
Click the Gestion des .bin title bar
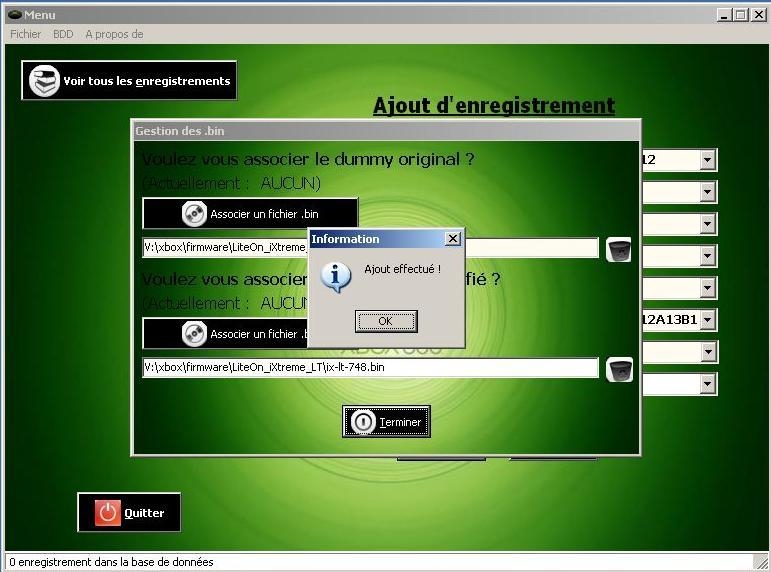[386, 131]
